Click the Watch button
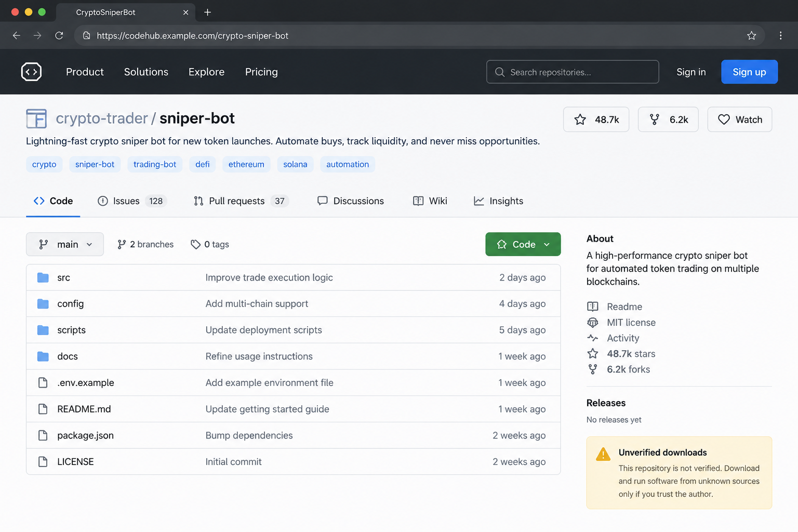This screenshot has width=798, height=532. (739, 119)
